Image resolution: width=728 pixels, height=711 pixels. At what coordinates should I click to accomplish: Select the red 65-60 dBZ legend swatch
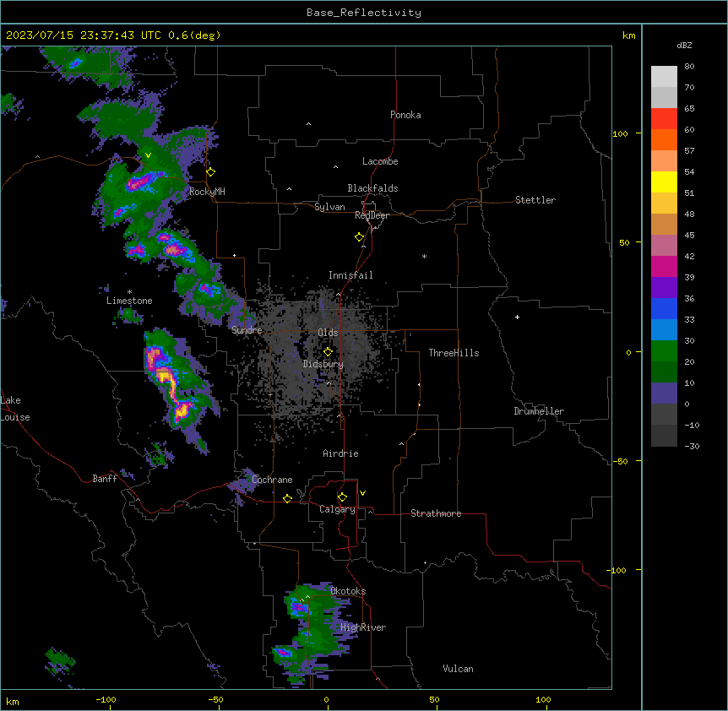(x=664, y=119)
